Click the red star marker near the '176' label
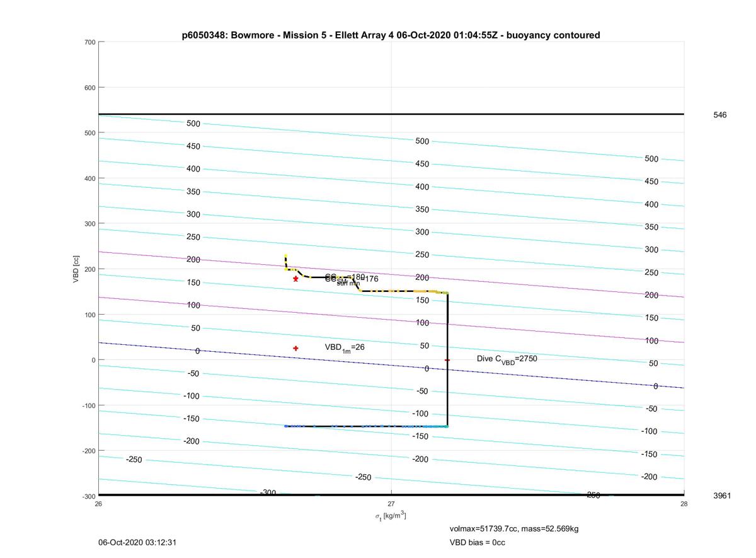Viewport: 756px width, 558px height. pyautogui.click(x=295, y=279)
